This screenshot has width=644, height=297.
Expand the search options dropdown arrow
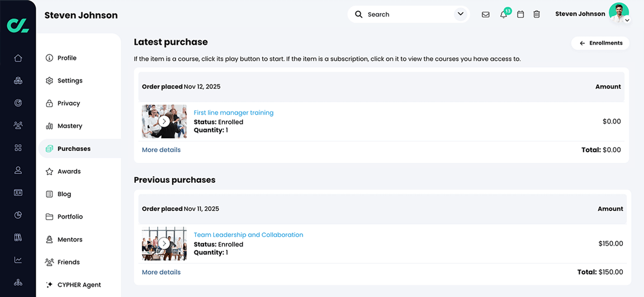pyautogui.click(x=460, y=15)
